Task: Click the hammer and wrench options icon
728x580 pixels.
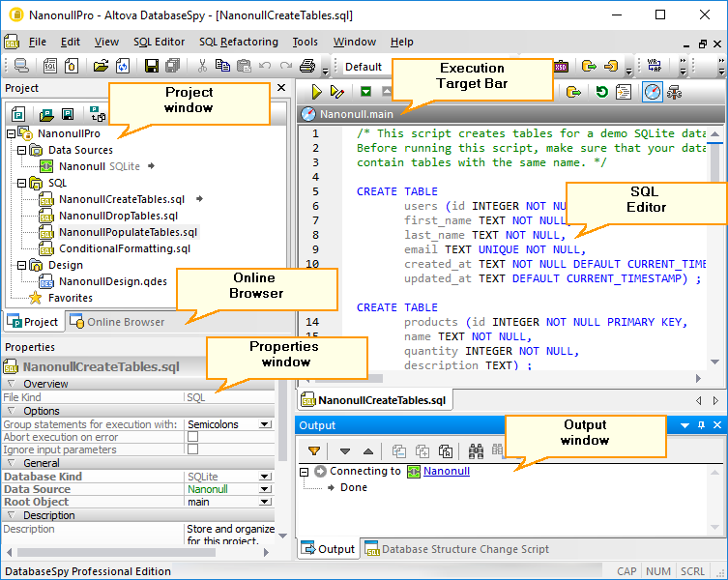Action: point(674,92)
